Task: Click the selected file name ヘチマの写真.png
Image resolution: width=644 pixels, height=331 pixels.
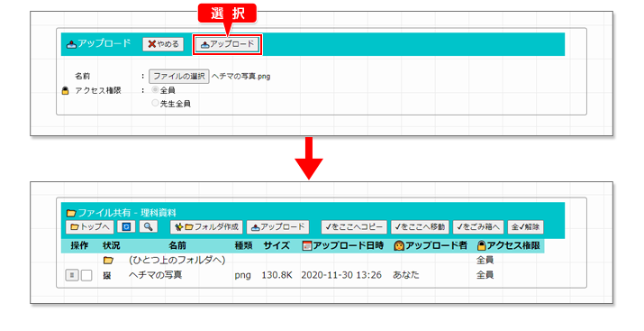Action: (240, 76)
